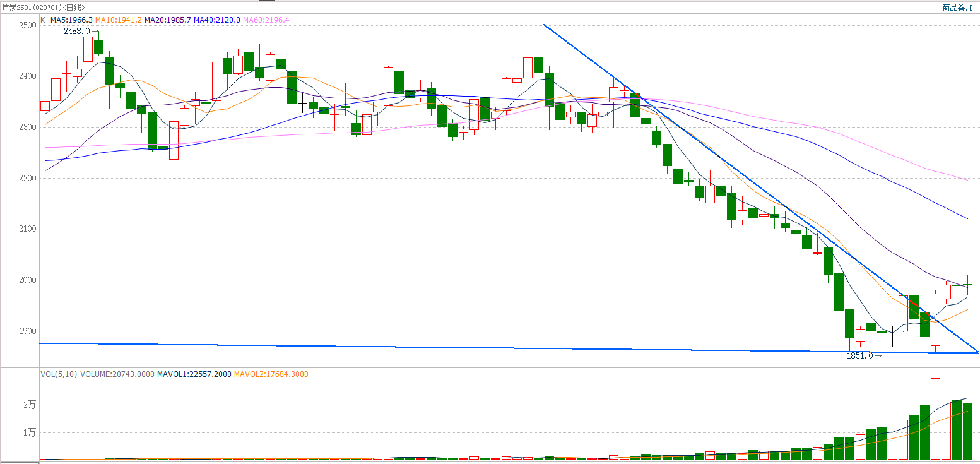Click the 1851.0 low price marker
The width and height of the screenshot is (980, 464).
[x=864, y=355]
